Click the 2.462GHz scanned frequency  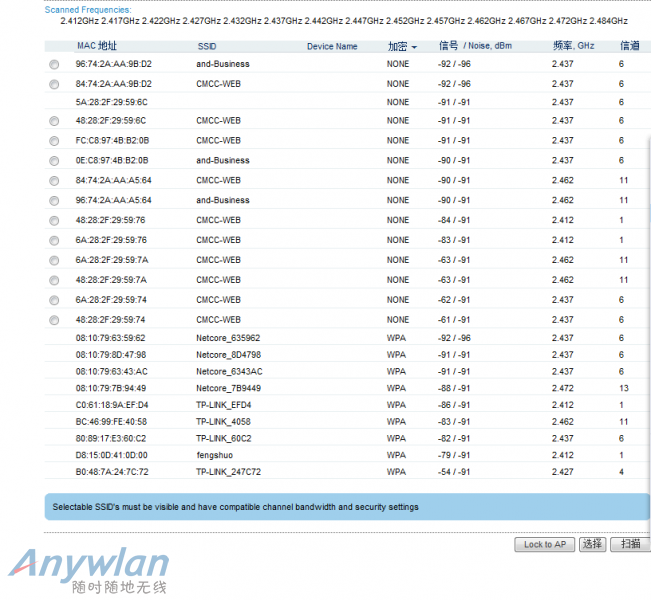point(486,21)
